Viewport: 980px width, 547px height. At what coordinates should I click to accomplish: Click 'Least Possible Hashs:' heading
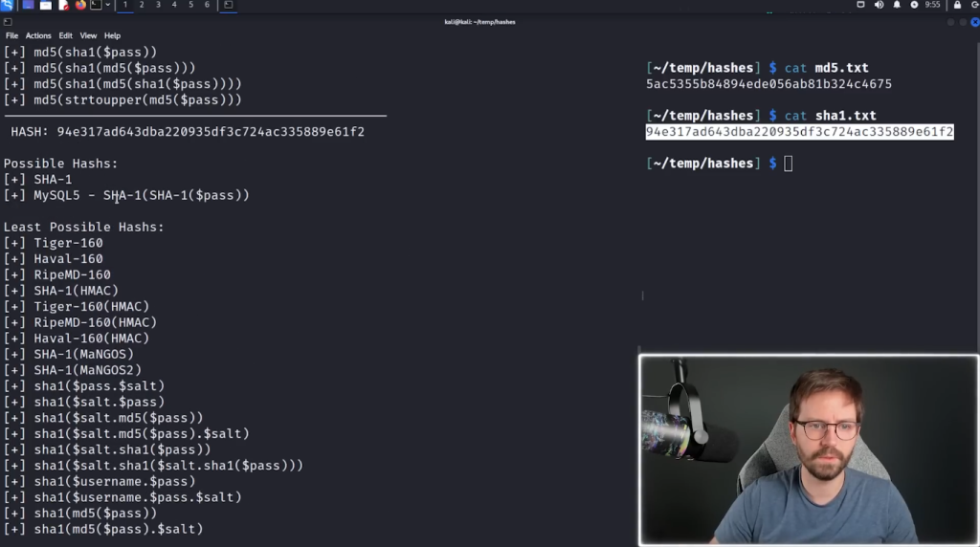pyautogui.click(x=84, y=228)
